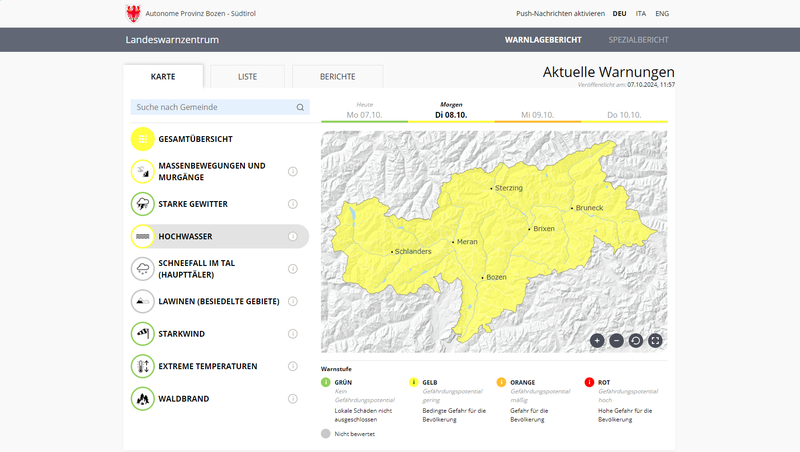
Task: Switch to the Liste tab
Action: coord(247,77)
